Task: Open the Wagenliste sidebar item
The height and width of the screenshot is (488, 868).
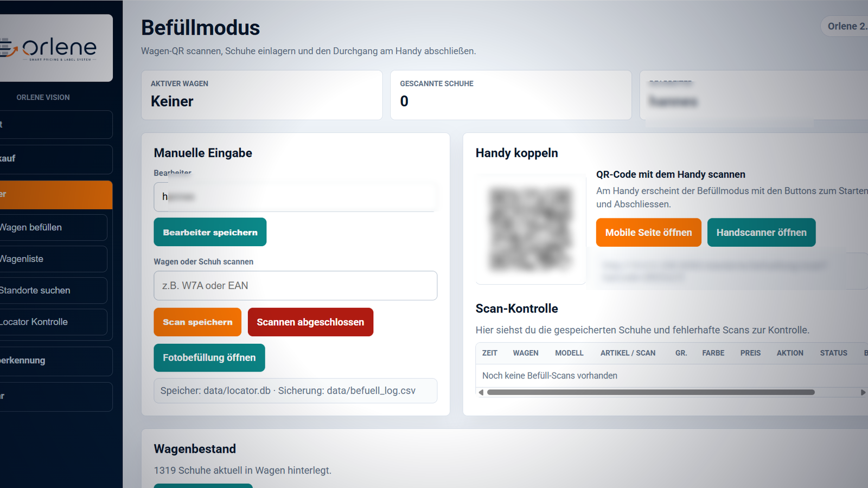Action: pyautogui.click(x=53, y=259)
